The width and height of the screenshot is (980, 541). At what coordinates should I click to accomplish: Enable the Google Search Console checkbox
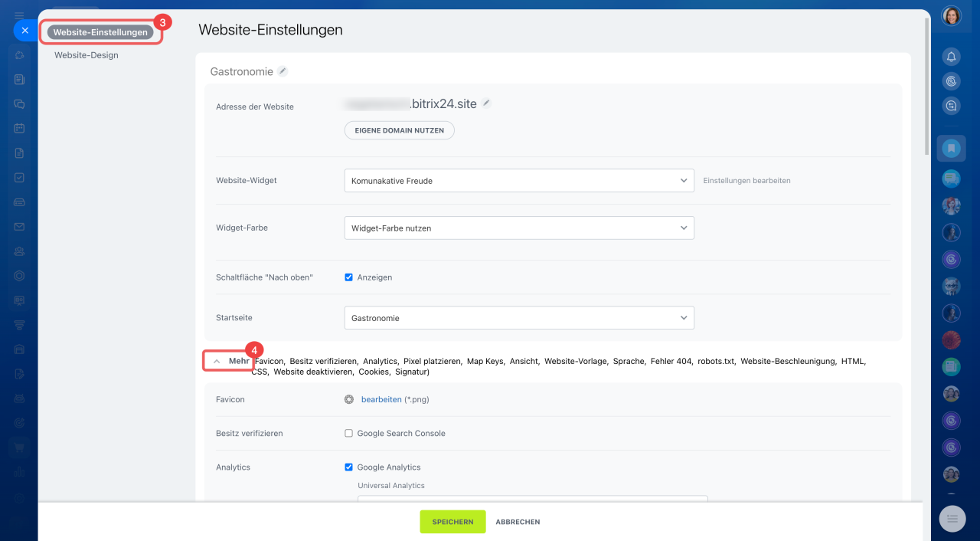click(349, 433)
